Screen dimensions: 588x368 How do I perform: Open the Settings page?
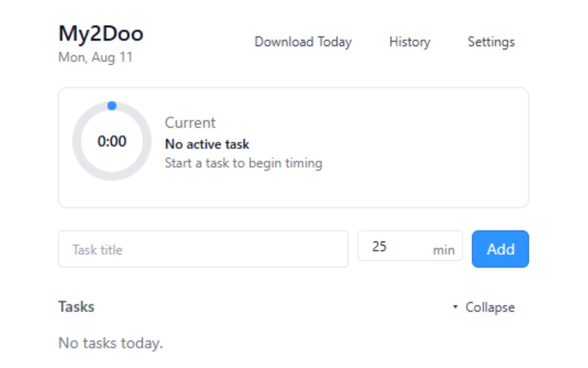click(491, 42)
